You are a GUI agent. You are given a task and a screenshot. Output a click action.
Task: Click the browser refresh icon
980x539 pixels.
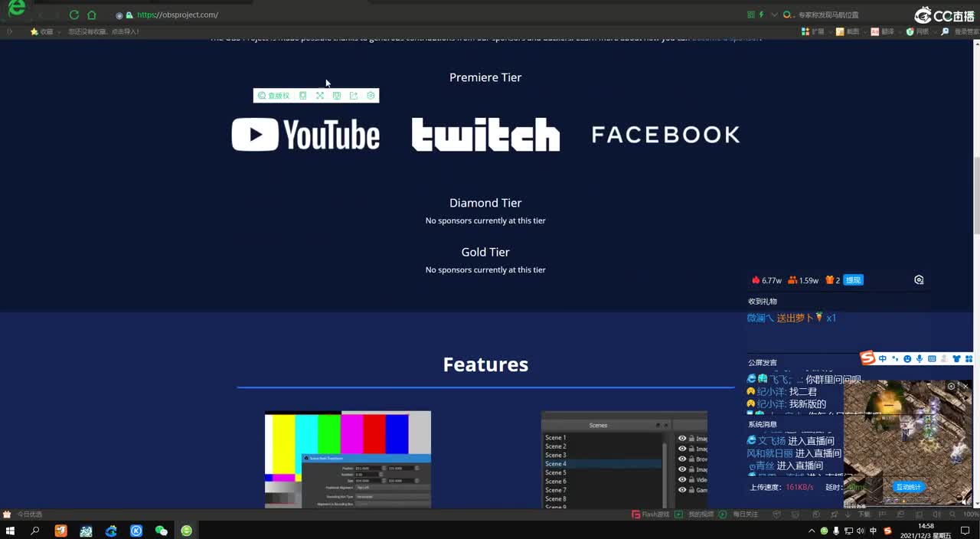(x=73, y=15)
